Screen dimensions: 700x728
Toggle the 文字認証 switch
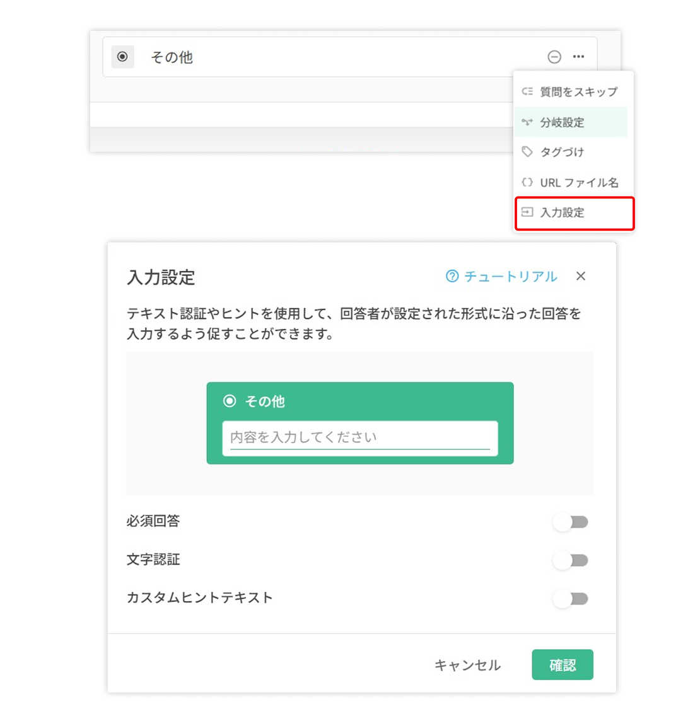pos(570,560)
